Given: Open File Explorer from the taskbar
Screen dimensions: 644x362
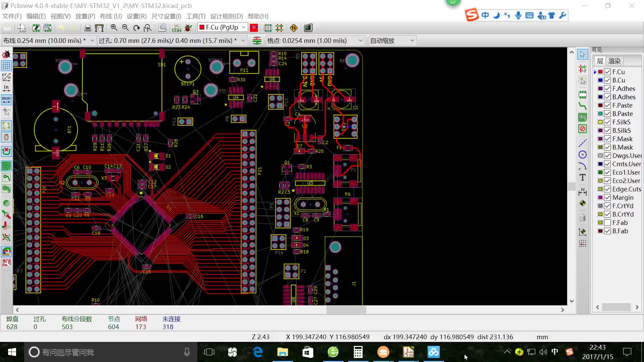Looking at the screenshot, I should [x=283, y=352].
